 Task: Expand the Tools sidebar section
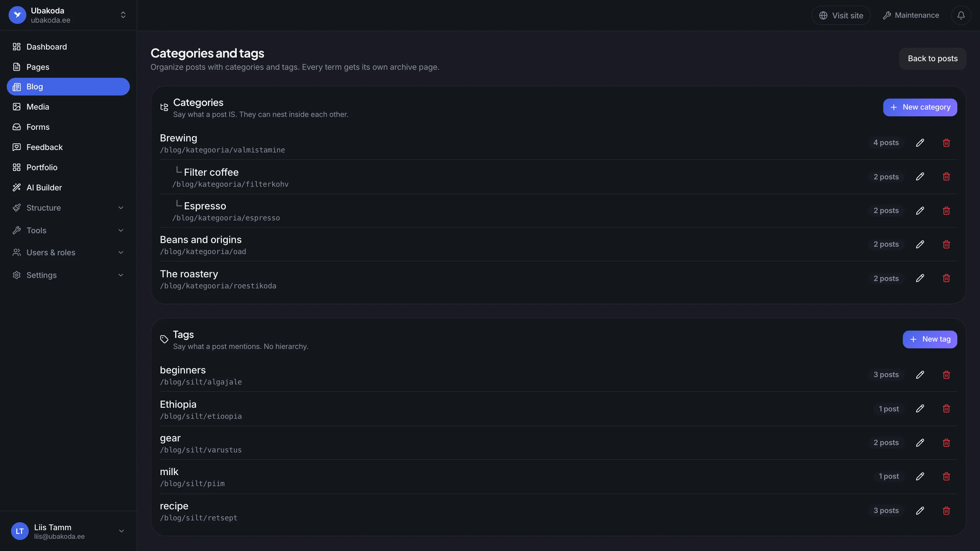(x=68, y=231)
